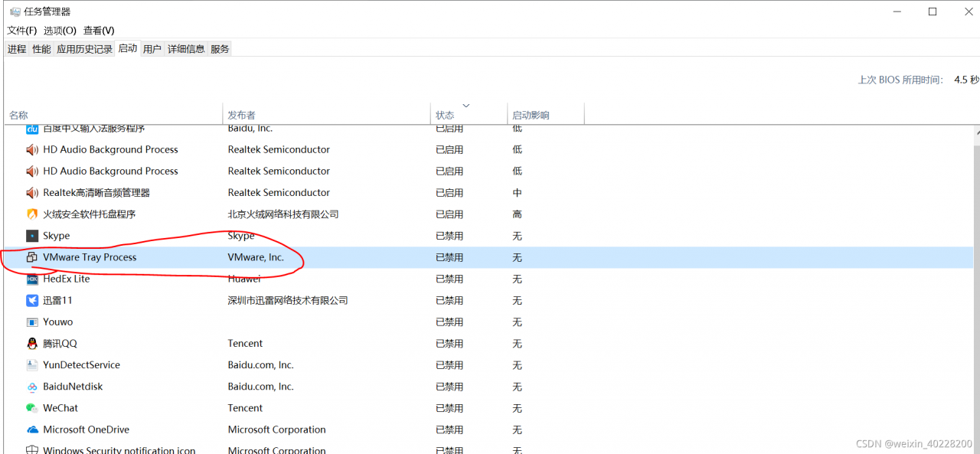
Task: Click startup impact 中 in Realtek音频管理器 row
Action: point(518,193)
